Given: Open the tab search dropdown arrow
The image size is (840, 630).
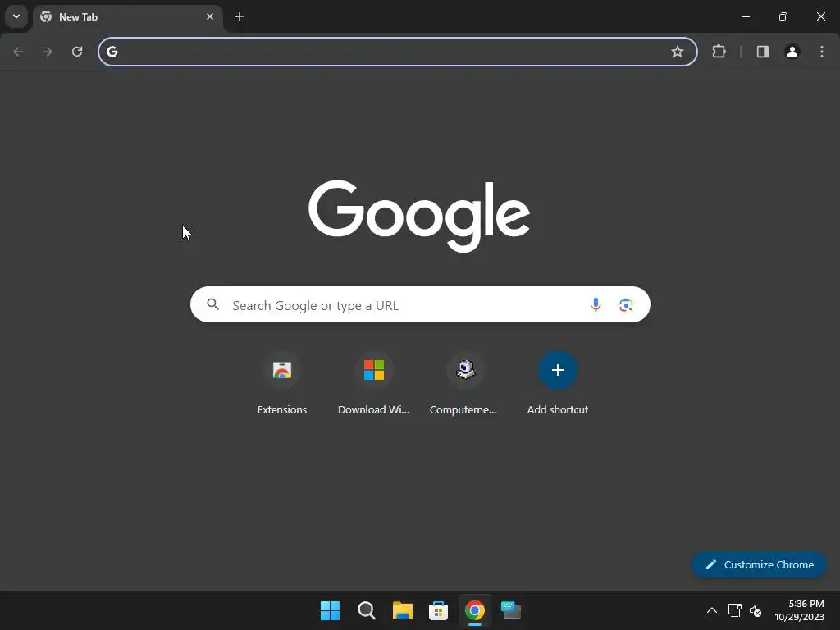Looking at the screenshot, I should tap(16, 16).
